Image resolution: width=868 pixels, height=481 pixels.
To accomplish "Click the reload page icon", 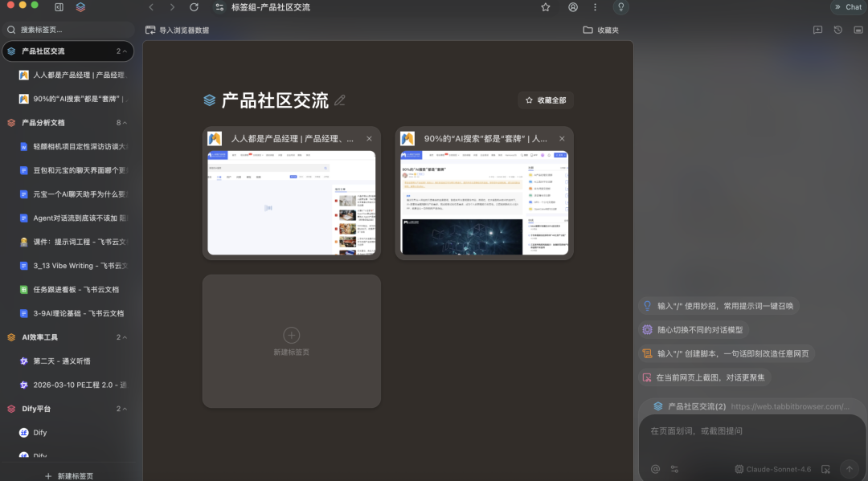I will point(194,7).
